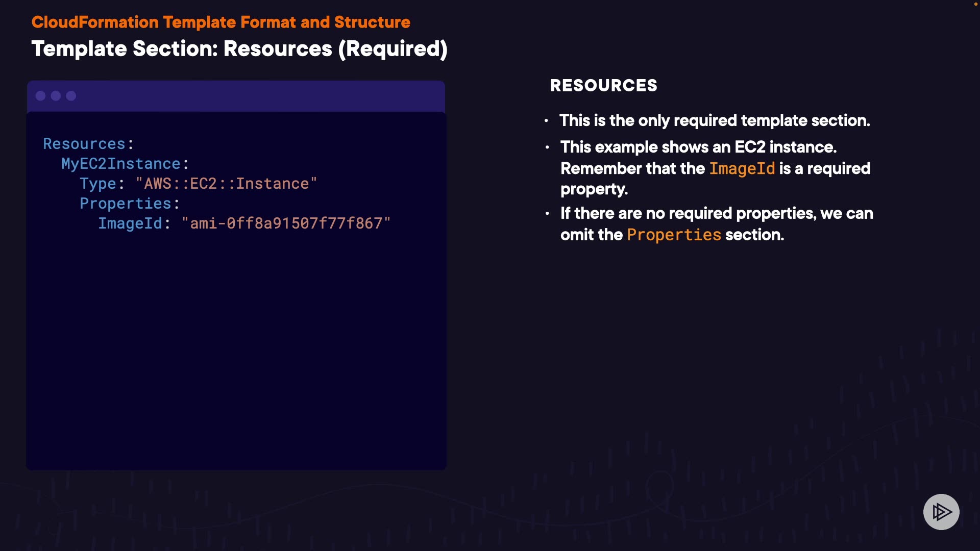Click the Pluralsight play logo icon
The width and height of the screenshot is (980, 551).
[x=941, y=512]
